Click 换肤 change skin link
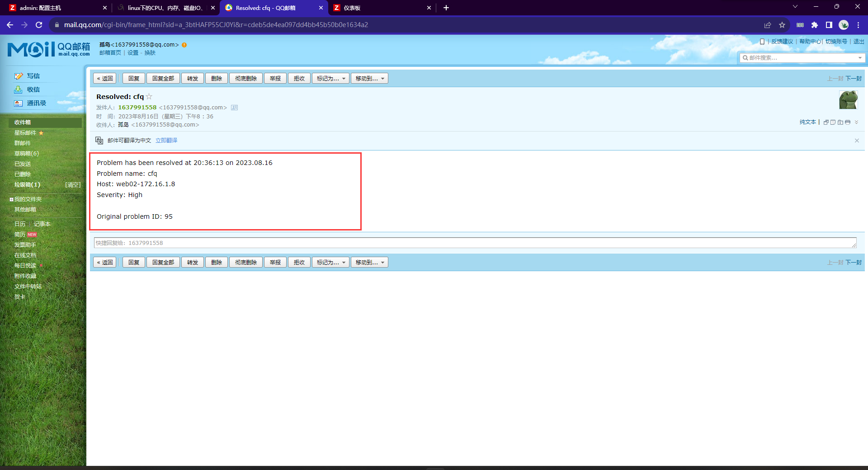This screenshot has height=470, width=868. (x=150, y=53)
